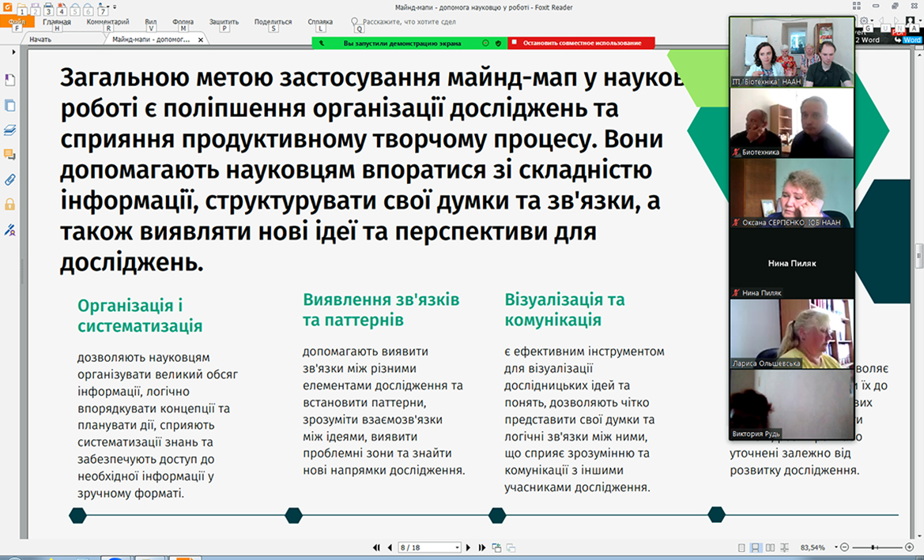
Task: Select single page view mode
Action: pyautogui.click(x=741, y=547)
